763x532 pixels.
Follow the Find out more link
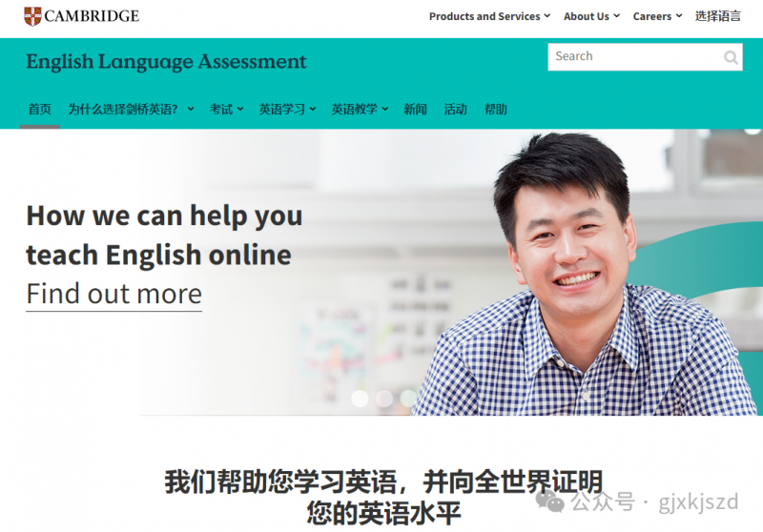pyautogui.click(x=113, y=295)
